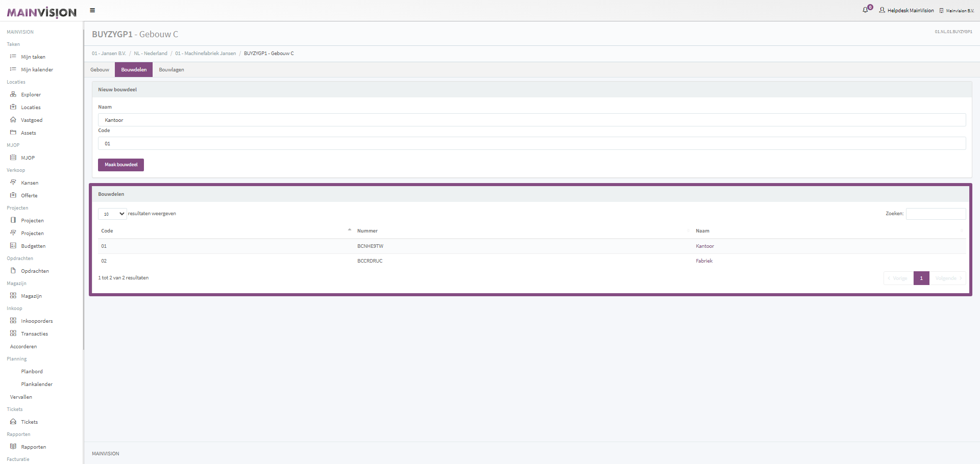Open breadcrumb NL - Nederland

[x=151, y=54]
